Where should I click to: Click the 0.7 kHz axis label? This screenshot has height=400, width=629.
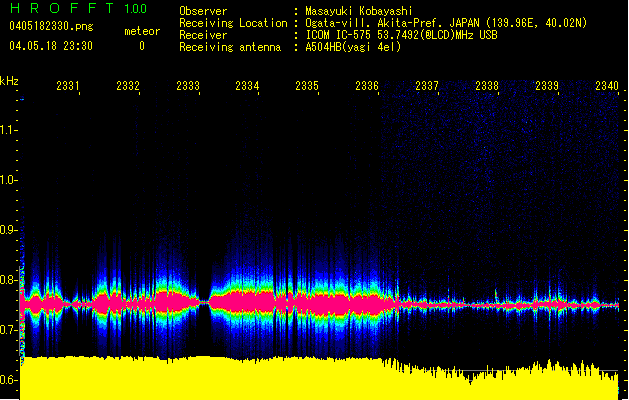click(x=7, y=330)
